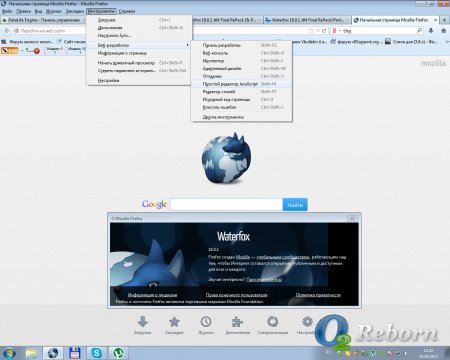Screen dimensions: 450x360
Task: Open Инспектор from developer submenu
Action: [x=242, y=61]
